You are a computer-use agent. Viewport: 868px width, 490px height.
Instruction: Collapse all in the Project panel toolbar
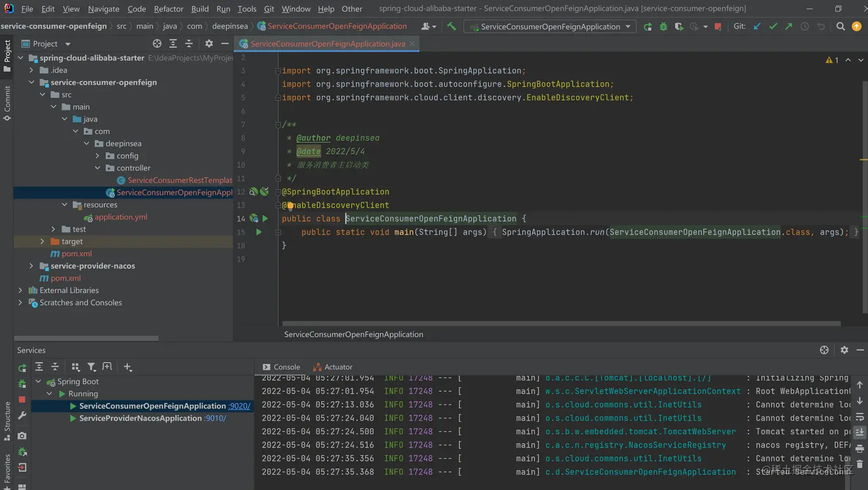(x=189, y=44)
